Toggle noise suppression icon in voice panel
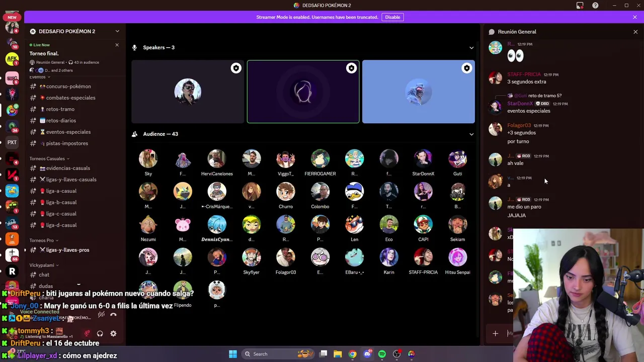The width and height of the screenshot is (644, 362). click(x=101, y=315)
